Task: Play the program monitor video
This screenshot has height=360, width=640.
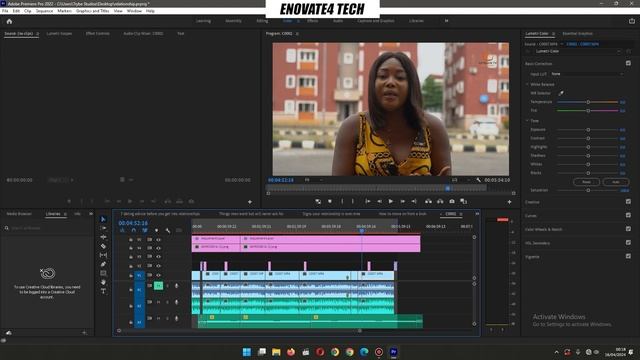Action: [x=391, y=201]
